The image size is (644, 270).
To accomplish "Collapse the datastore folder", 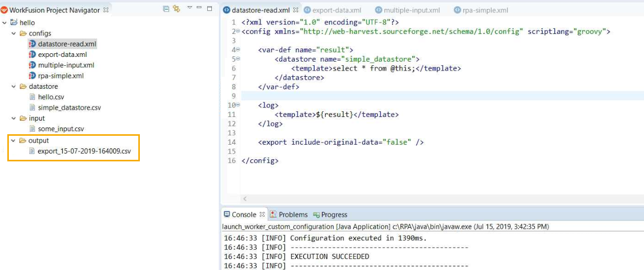I will click(14, 86).
